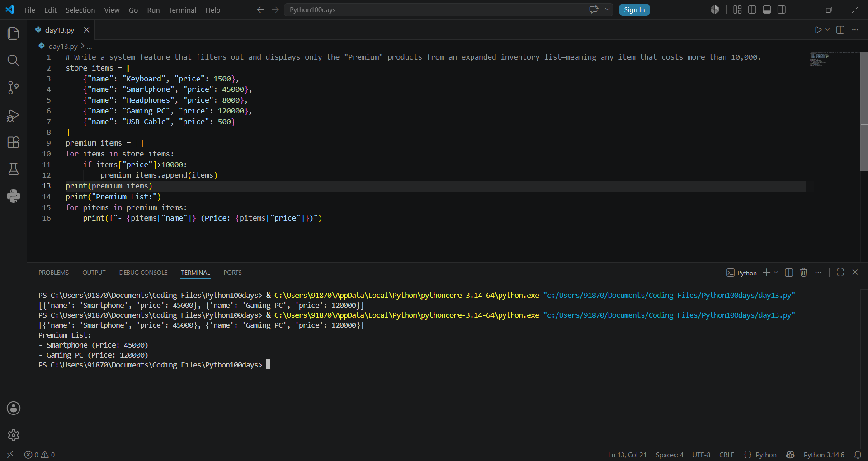Image resolution: width=868 pixels, height=461 pixels.
Task: Toggle the bottom Panel visibility
Action: tap(767, 9)
